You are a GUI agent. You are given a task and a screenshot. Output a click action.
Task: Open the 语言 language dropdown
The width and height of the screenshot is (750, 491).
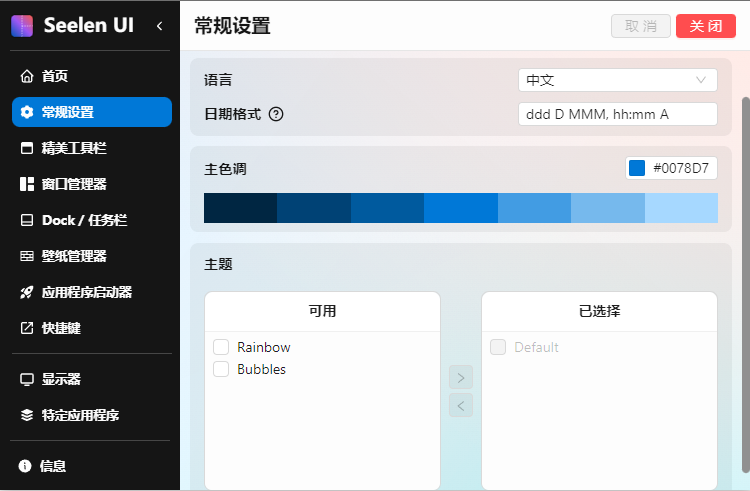[617, 80]
